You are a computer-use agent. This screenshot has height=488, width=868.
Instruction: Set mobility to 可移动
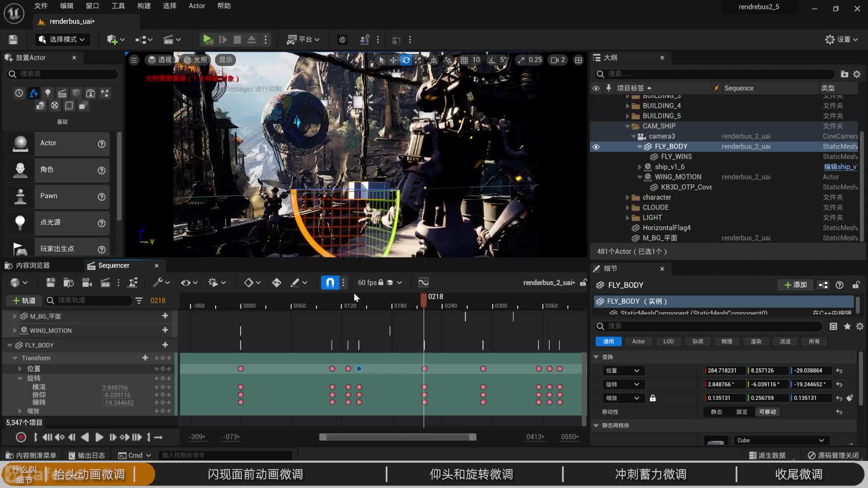(767, 412)
